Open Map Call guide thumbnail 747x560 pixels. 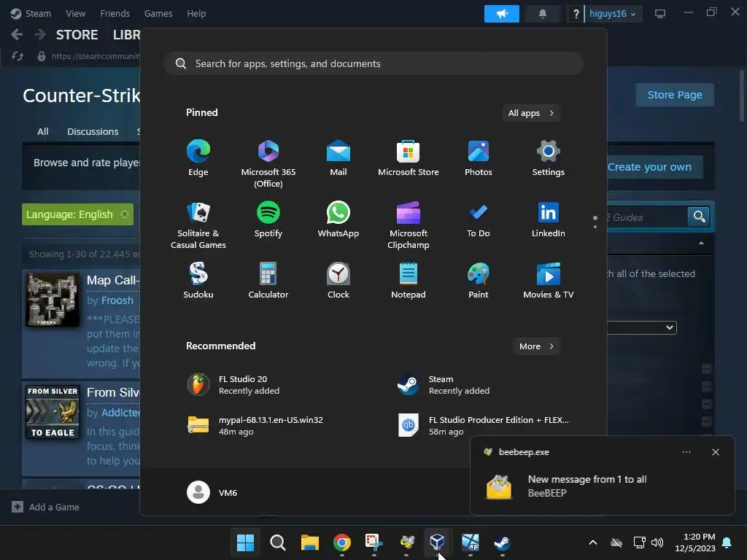pyautogui.click(x=53, y=300)
